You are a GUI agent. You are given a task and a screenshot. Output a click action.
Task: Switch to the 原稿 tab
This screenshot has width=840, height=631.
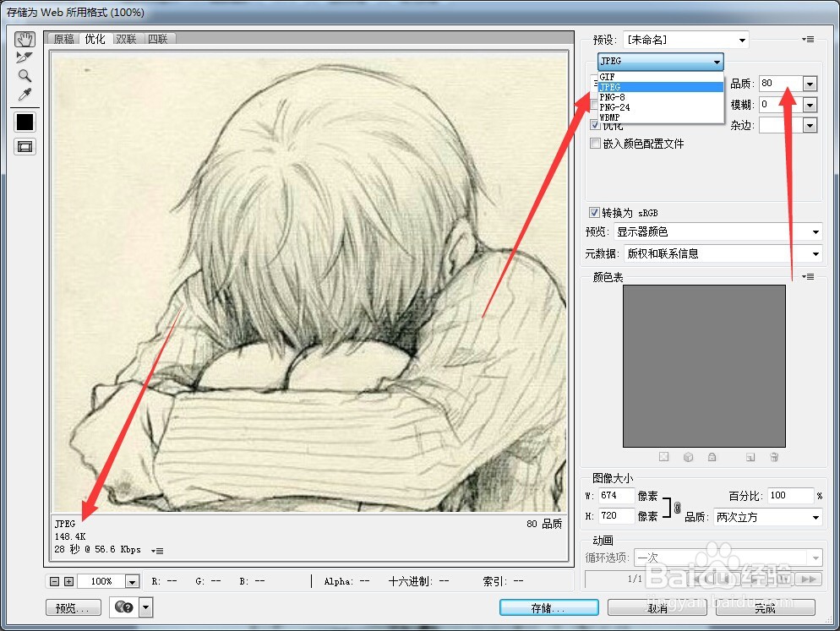pos(63,39)
